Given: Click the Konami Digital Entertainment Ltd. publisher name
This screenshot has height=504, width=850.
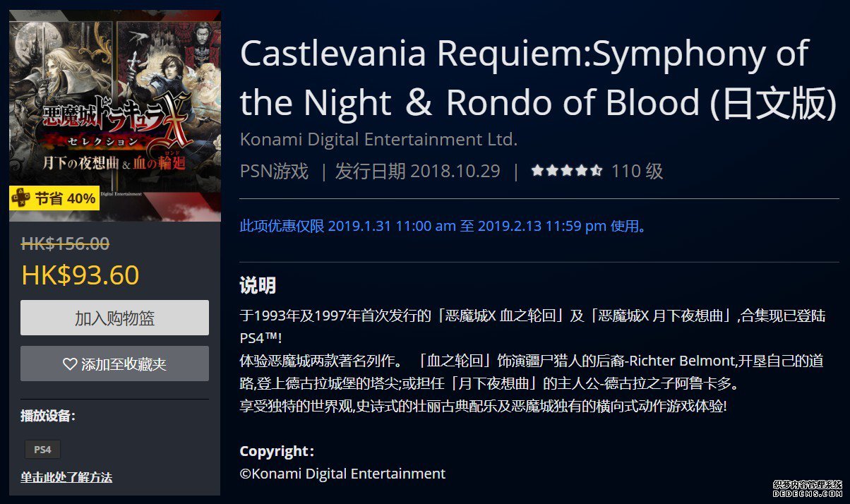Looking at the screenshot, I should 378,139.
